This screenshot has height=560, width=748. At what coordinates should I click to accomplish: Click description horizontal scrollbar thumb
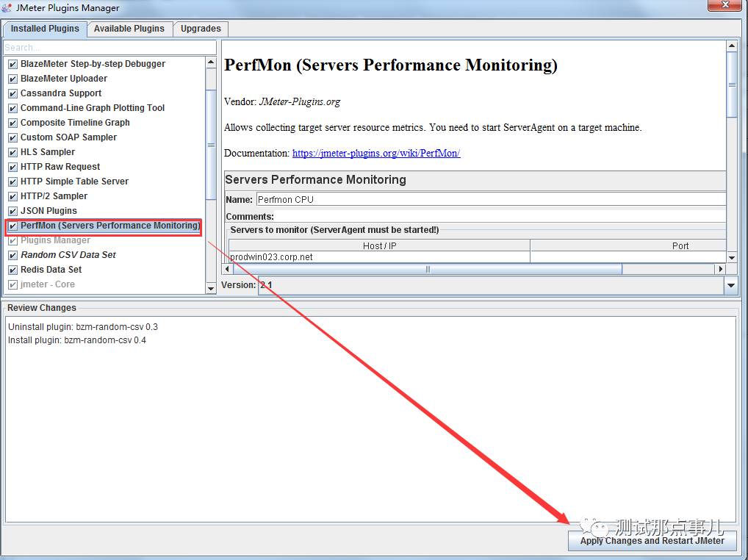[428, 269]
